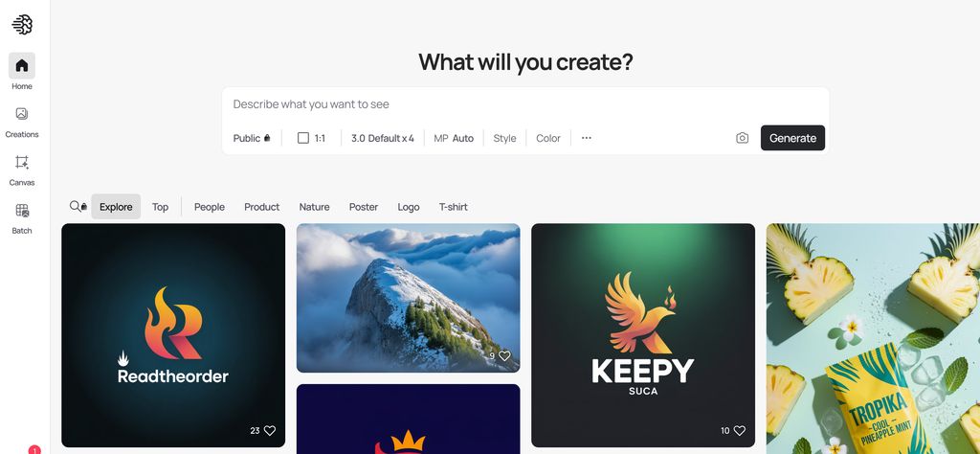The image size is (980, 454).
Task: Open the Home icon in sidebar
Action: 22,66
